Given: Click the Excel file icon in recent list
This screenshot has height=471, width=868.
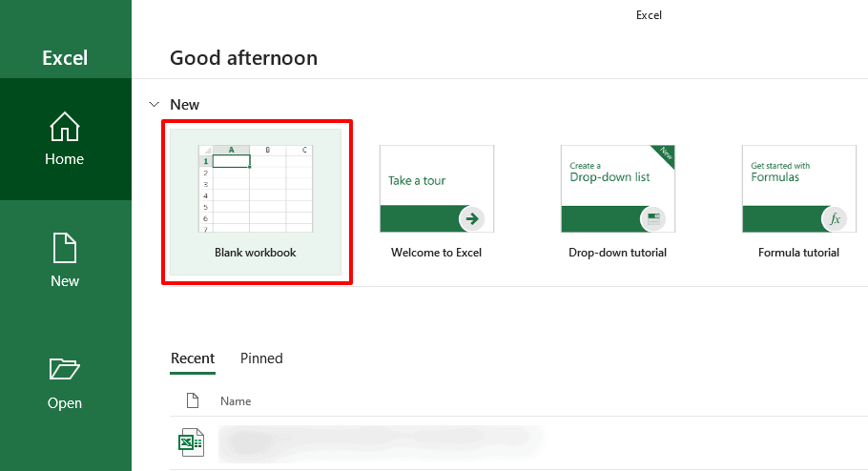Looking at the screenshot, I should click(x=191, y=442).
